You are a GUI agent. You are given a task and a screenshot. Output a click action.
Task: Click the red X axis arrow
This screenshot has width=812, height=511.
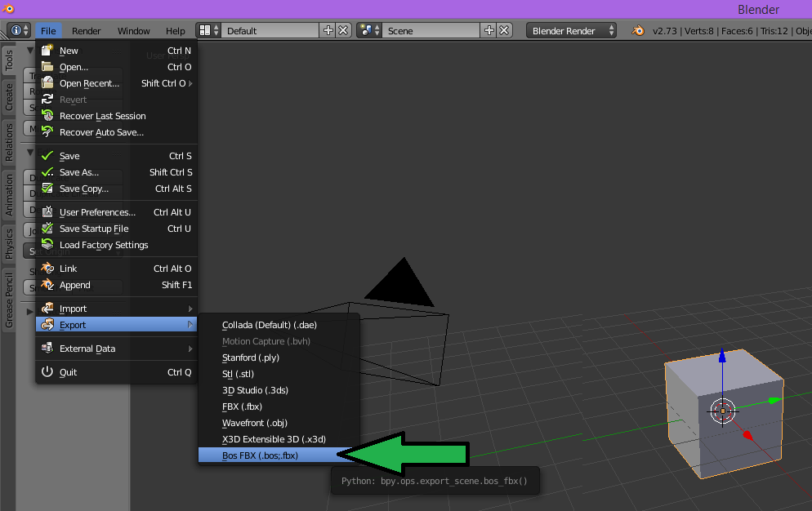point(747,435)
